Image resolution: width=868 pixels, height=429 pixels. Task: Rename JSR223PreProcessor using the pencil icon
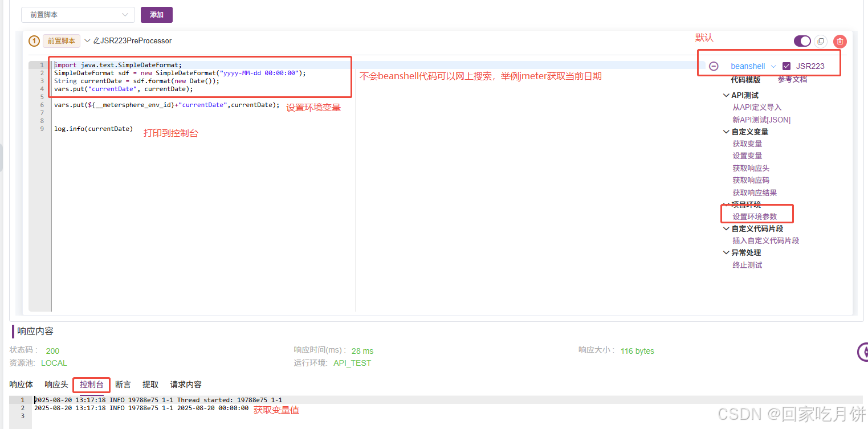(95, 40)
